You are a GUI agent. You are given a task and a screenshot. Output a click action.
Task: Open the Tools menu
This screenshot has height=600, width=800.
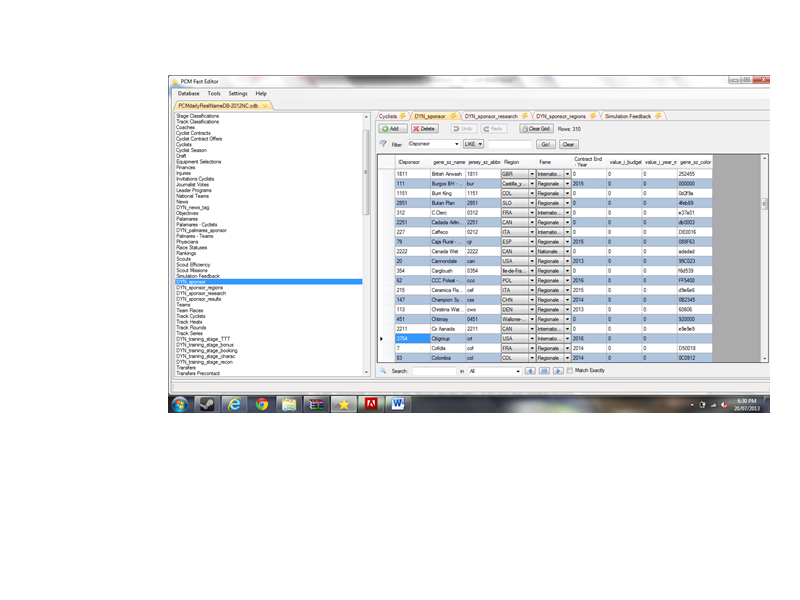[214, 93]
